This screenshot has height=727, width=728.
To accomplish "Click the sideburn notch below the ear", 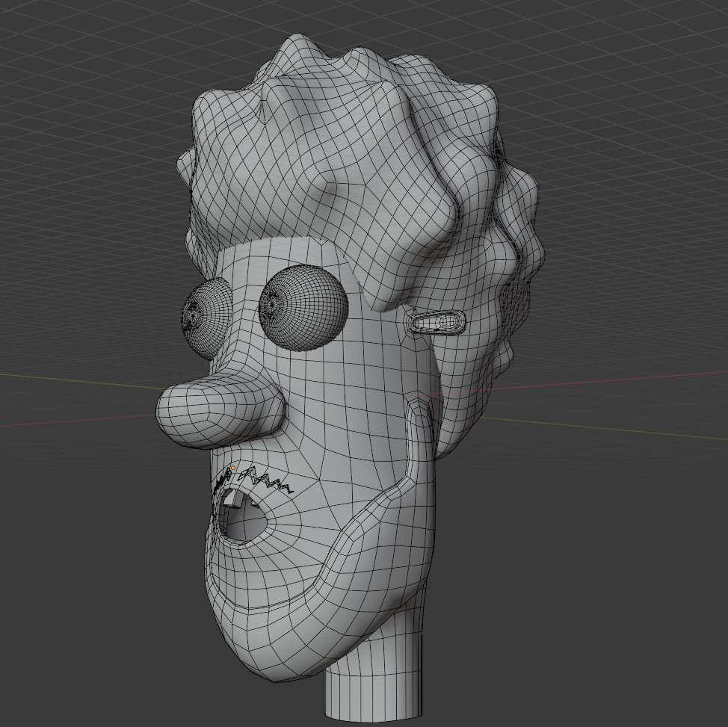I will [417, 418].
